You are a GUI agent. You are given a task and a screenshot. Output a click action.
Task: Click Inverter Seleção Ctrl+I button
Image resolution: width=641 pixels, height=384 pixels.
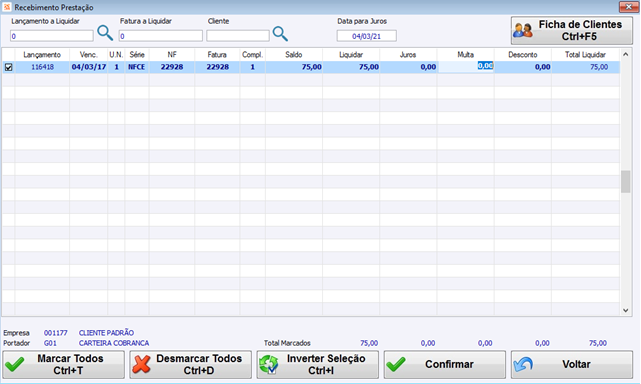point(318,364)
